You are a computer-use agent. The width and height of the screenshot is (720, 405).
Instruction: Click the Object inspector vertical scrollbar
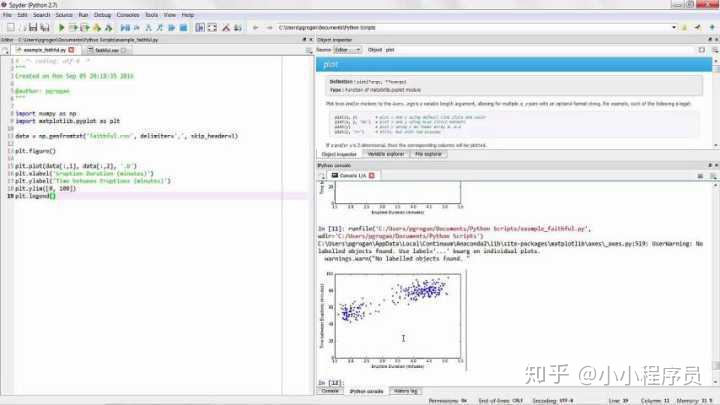coord(715,102)
